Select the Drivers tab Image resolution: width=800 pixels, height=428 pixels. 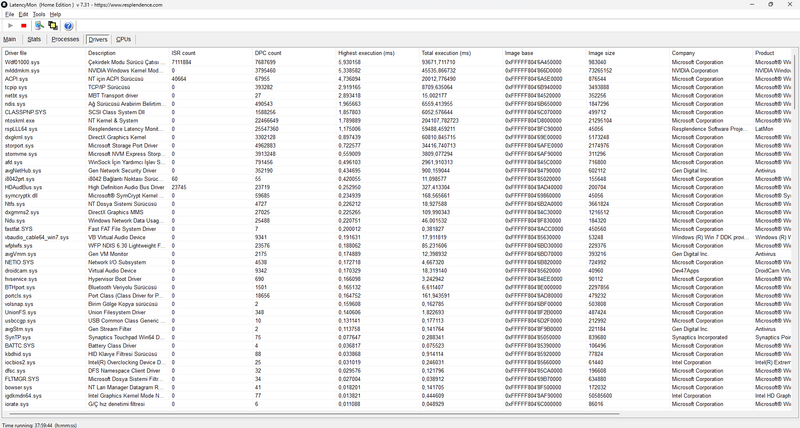pos(97,39)
